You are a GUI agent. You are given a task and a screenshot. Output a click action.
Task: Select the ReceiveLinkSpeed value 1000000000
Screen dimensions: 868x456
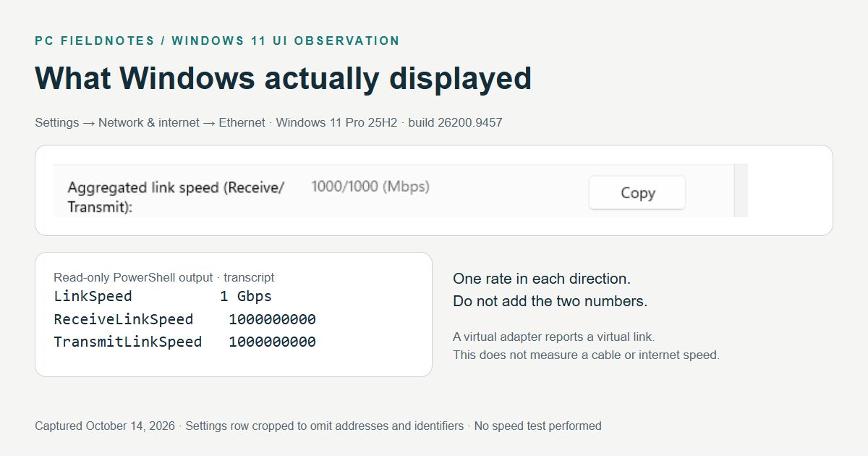point(272,319)
